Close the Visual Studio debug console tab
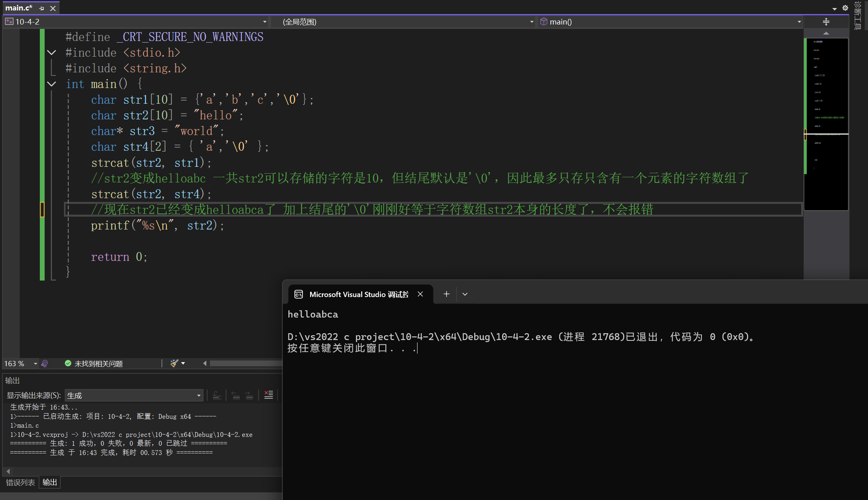The width and height of the screenshot is (868, 500). coord(420,294)
